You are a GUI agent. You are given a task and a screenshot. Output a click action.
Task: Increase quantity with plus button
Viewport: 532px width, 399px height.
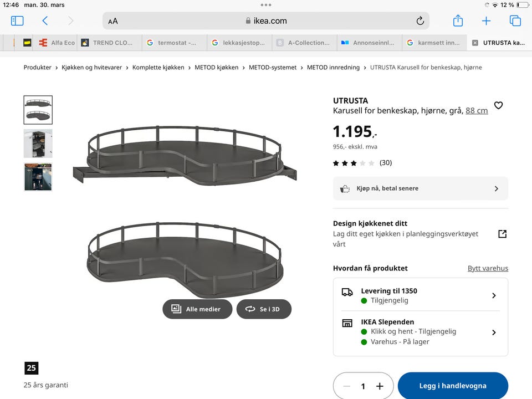(x=380, y=386)
